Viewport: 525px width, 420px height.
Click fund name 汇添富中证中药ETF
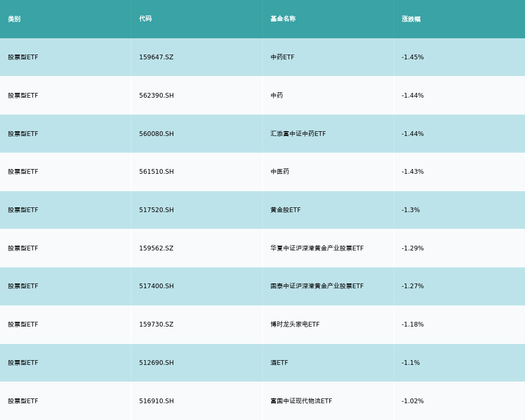click(298, 134)
